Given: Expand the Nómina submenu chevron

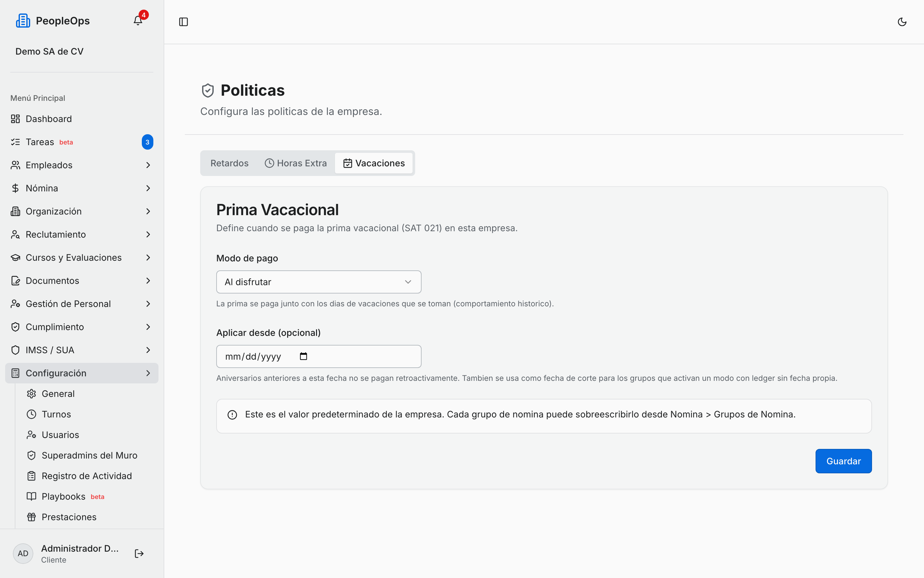Looking at the screenshot, I should point(148,188).
